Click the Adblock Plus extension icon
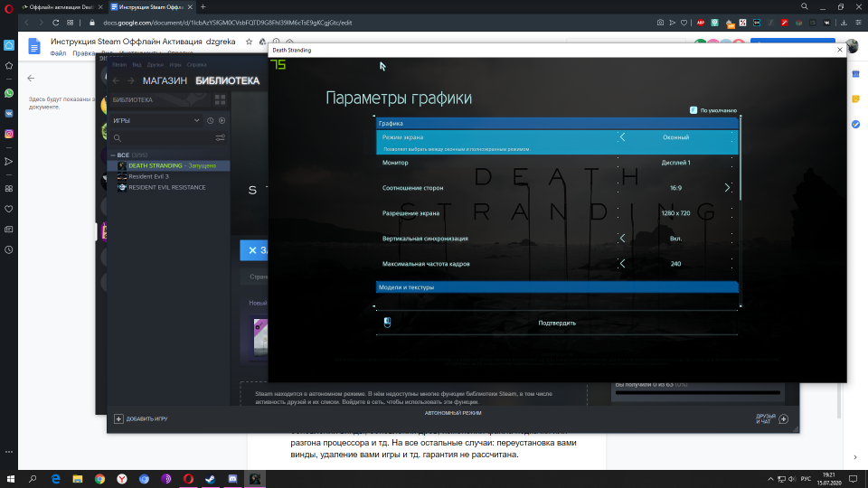Image resolution: width=868 pixels, height=488 pixels. pos(701,23)
